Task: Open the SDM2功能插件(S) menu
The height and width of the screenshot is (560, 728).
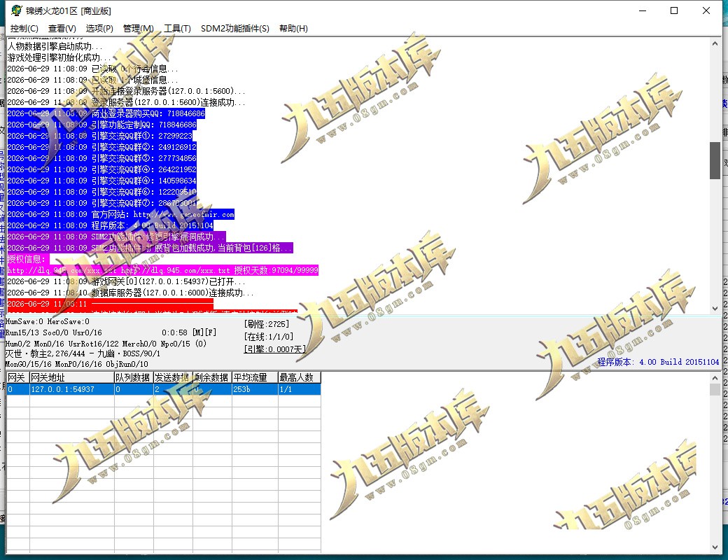Action: [x=235, y=28]
